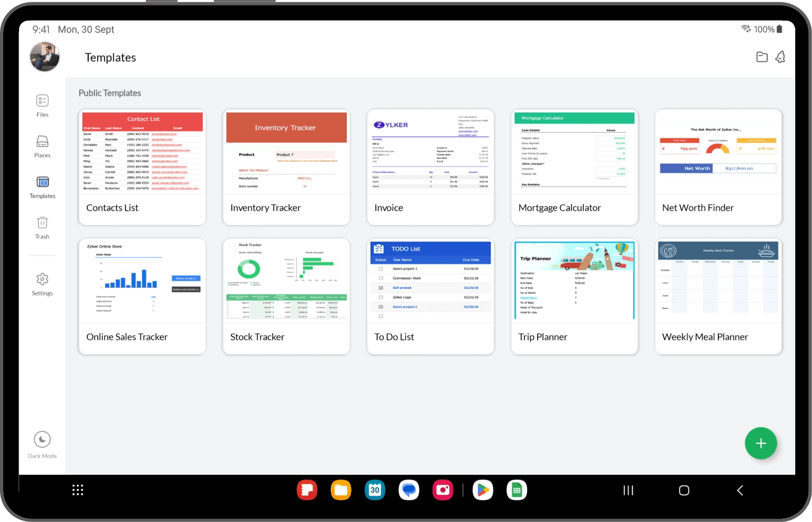Open the Camera app from the taskbar
This screenshot has width=812, height=522.
pos(442,490)
